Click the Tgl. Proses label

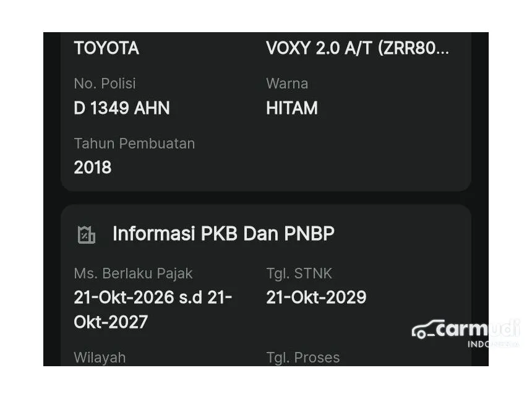click(303, 358)
